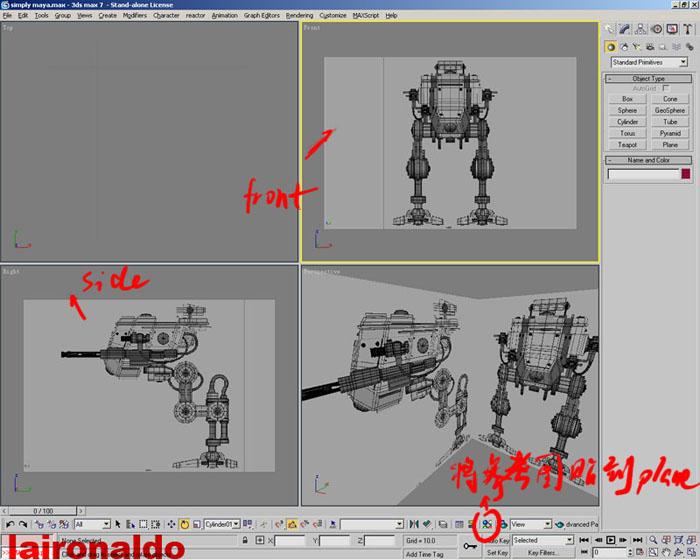The image size is (700, 560).
Task: Open the Modifiers menu
Action: [134, 16]
